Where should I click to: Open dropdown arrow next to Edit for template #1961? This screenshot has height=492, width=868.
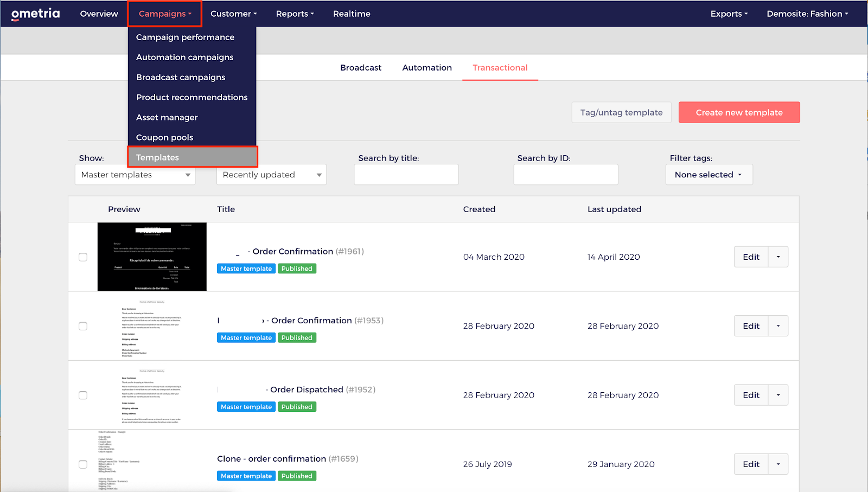tap(778, 257)
